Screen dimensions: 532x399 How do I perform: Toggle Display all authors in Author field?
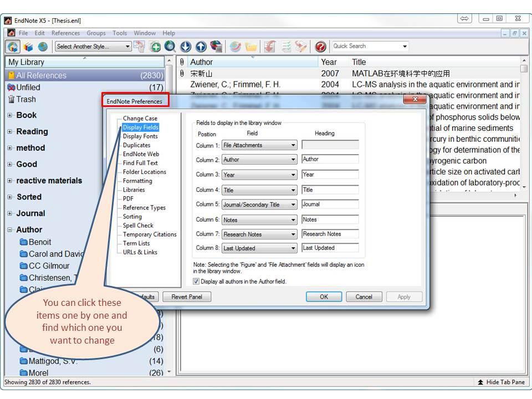[x=196, y=282]
